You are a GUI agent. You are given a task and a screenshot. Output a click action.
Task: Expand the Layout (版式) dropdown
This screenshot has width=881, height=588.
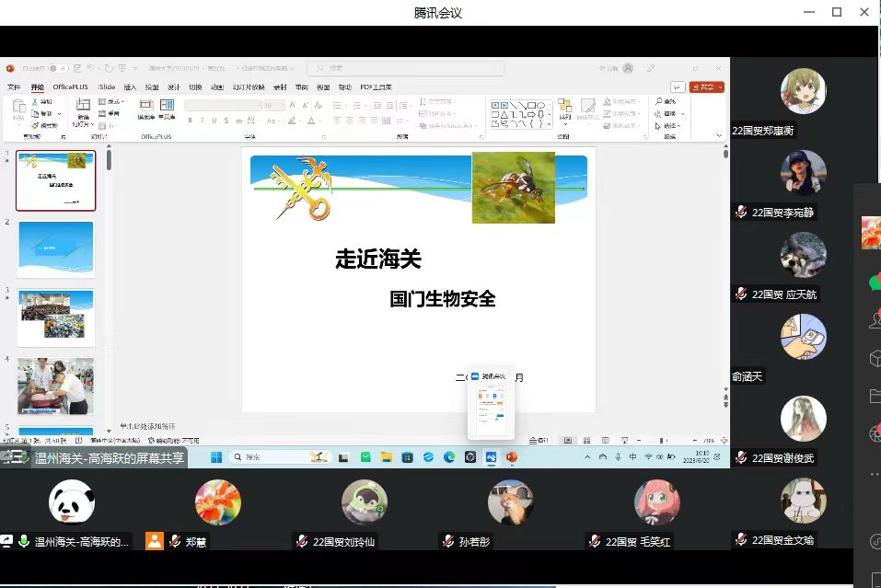click(x=114, y=101)
